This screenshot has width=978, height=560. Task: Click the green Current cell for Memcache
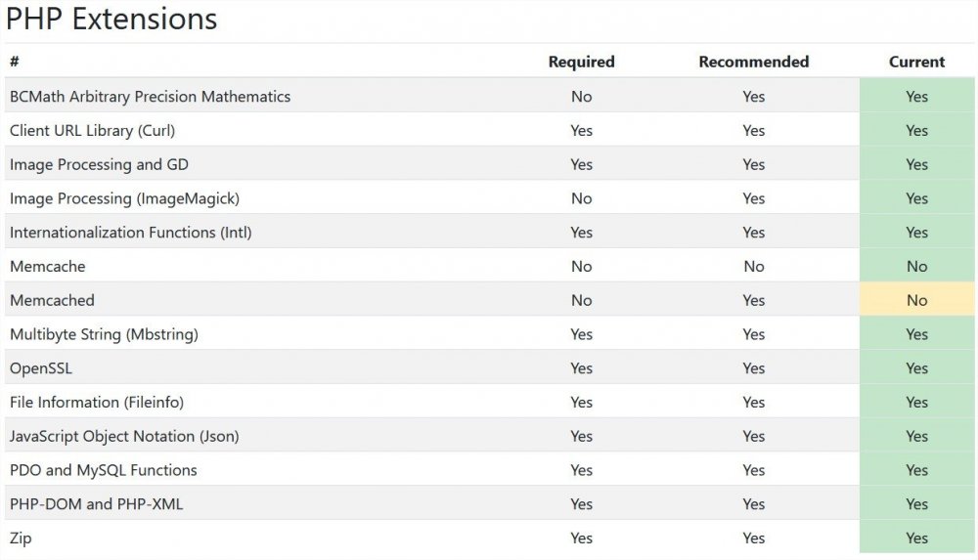pyautogui.click(x=916, y=266)
